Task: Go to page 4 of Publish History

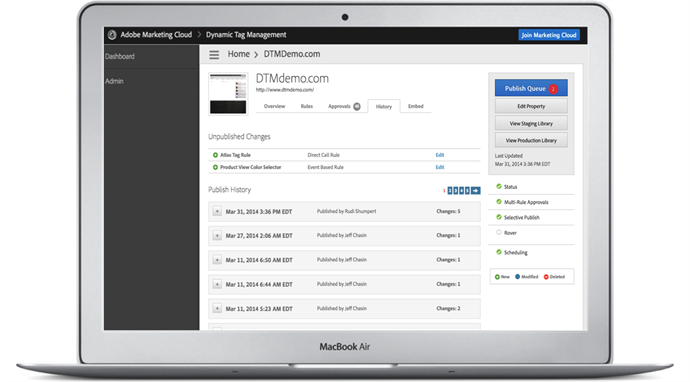Action: coord(461,191)
